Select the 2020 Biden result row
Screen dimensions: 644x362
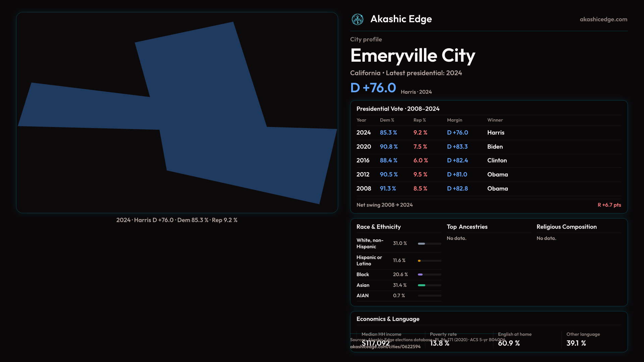tap(488, 147)
